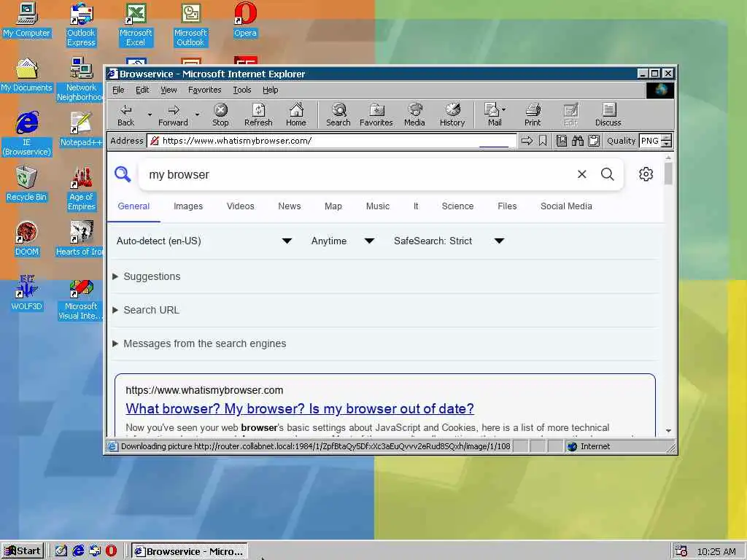Open the Anytime time-range dropdown
The image size is (747, 560).
pos(342,241)
